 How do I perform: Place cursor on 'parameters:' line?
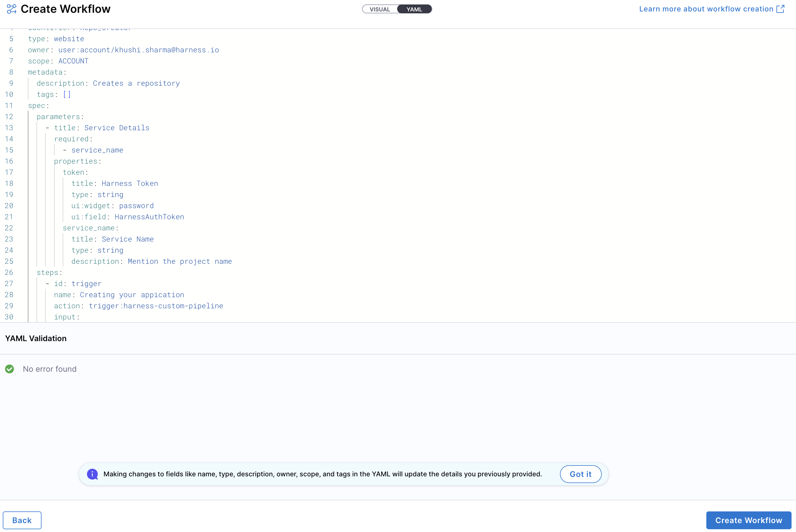click(60, 117)
